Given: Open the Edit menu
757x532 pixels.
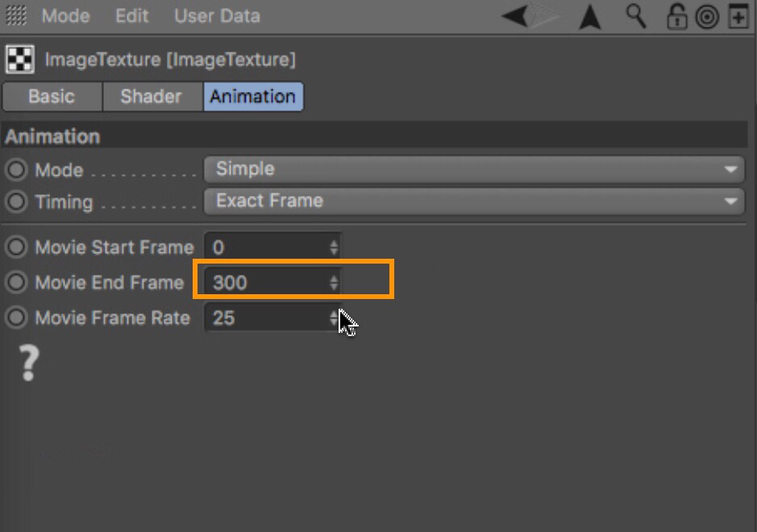Looking at the screenshot, I should pos(131,16).
